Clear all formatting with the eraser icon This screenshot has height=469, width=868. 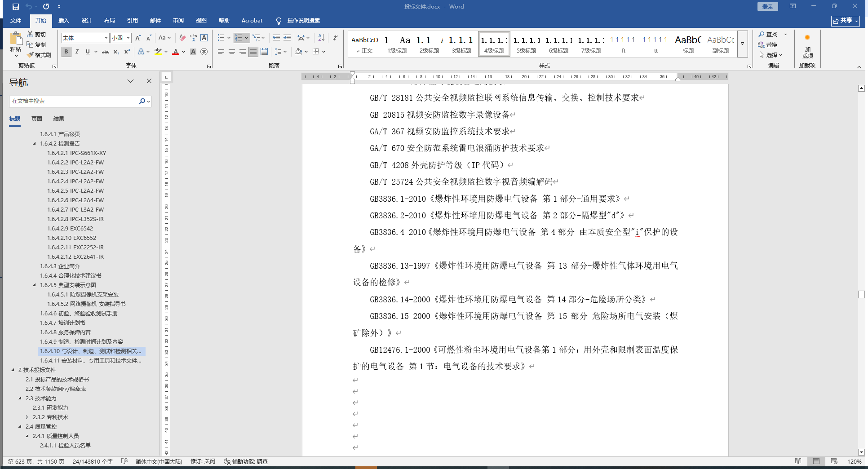tap(182, 38)
